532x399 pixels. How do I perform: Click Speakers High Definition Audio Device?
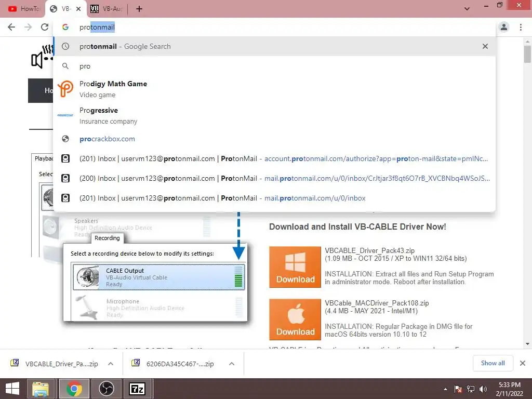[x=126, y=228]
